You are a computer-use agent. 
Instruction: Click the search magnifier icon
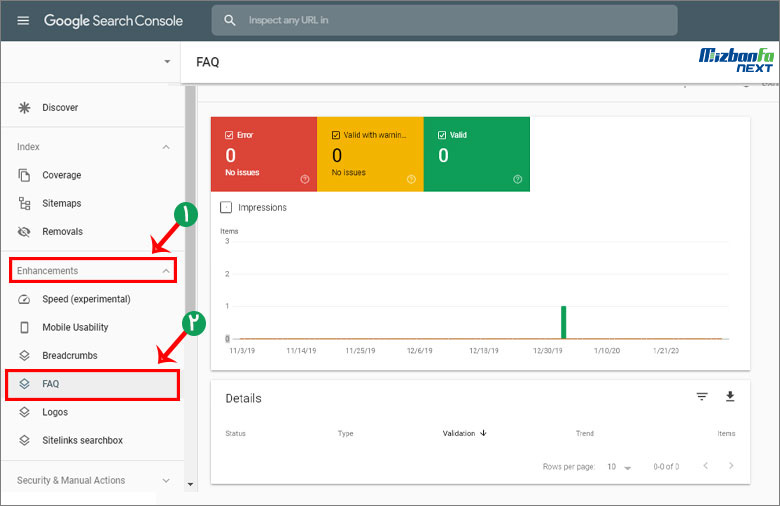click(x=229, y=20)
